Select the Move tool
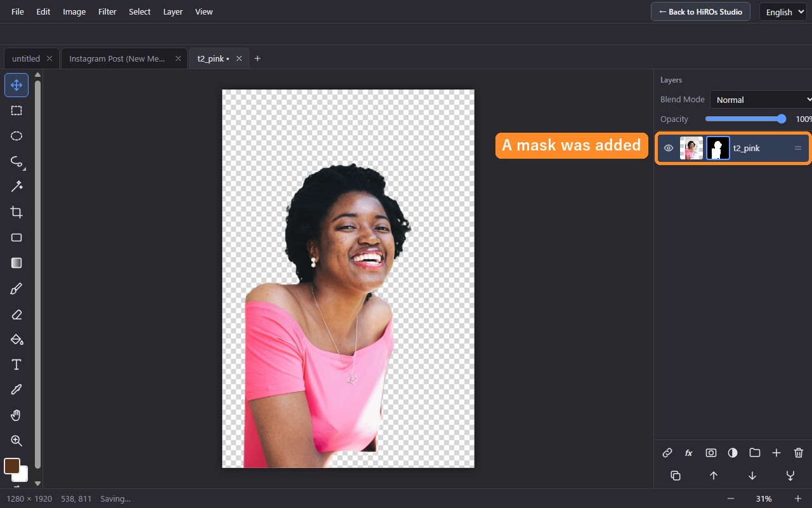 pos(16,85)
